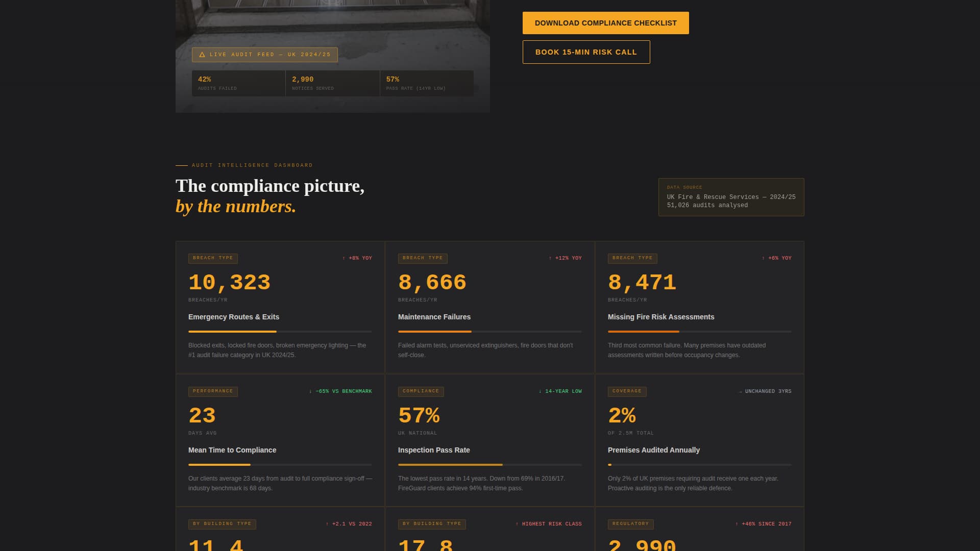Screen dimensions: 980x551
Task: Select the 42% Audits Failed stat tile
Action: click(238, 83)
